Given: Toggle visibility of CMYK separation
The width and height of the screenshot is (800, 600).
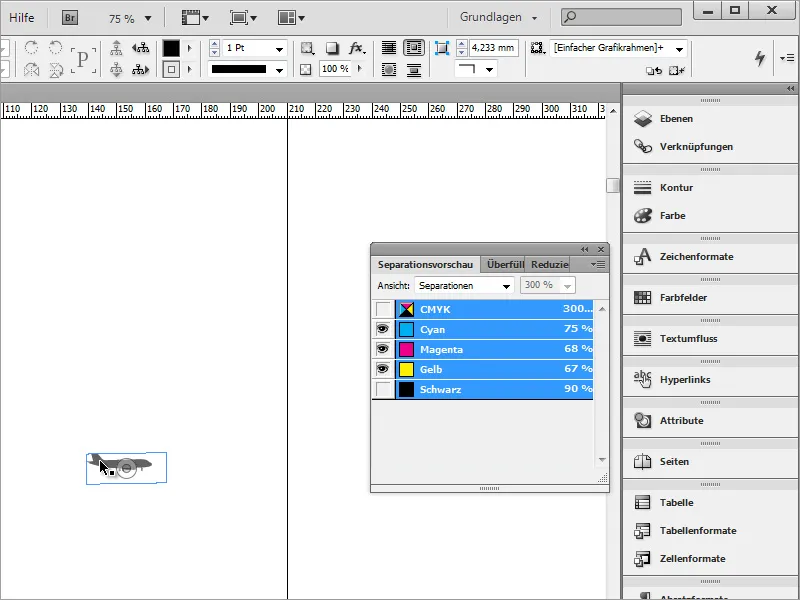Looking at the screenshot, I should click(x=383, y=309).
